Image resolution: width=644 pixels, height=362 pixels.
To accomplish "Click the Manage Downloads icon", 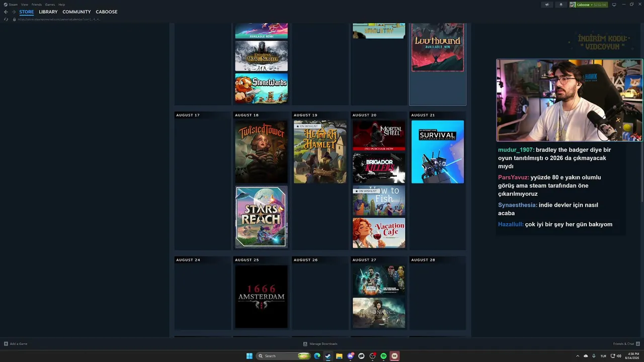I will pos(305,344).
